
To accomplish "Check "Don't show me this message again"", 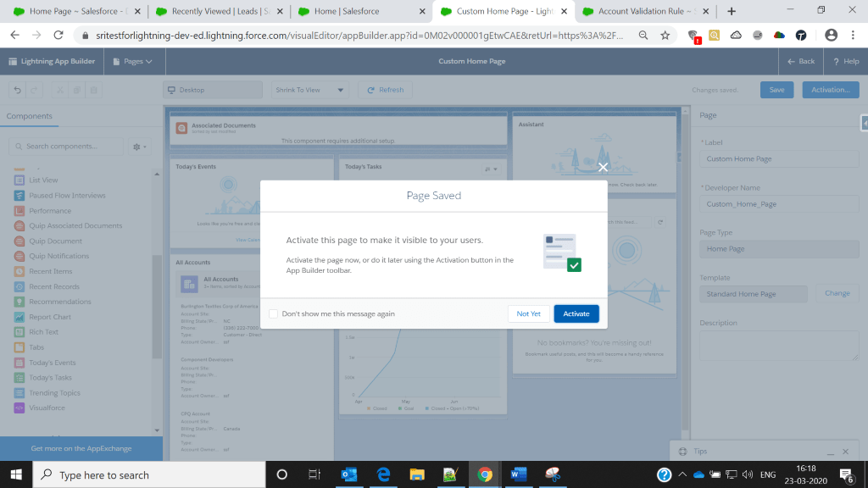I will tap(274, 313).
